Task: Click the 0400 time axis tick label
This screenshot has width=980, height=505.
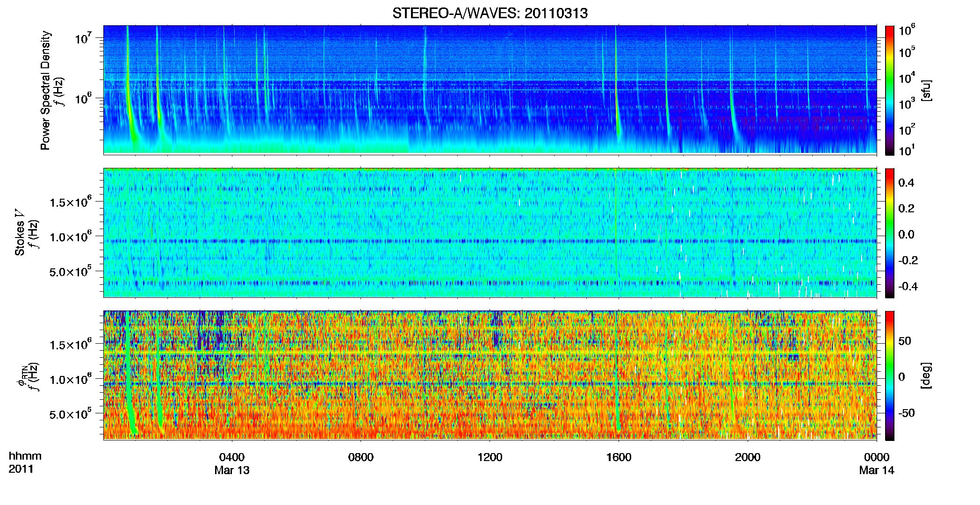Action: click(232, 457)
